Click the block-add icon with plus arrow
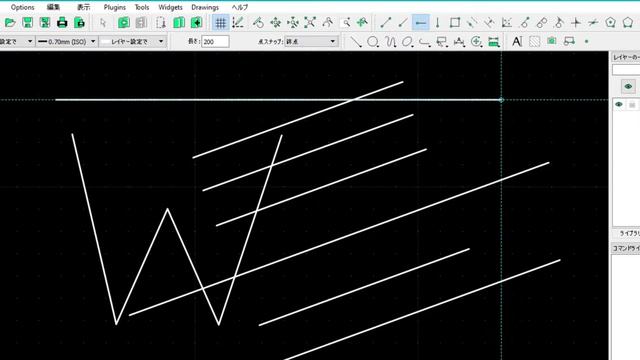Viewport: 640px width, 360px height. 196,22
